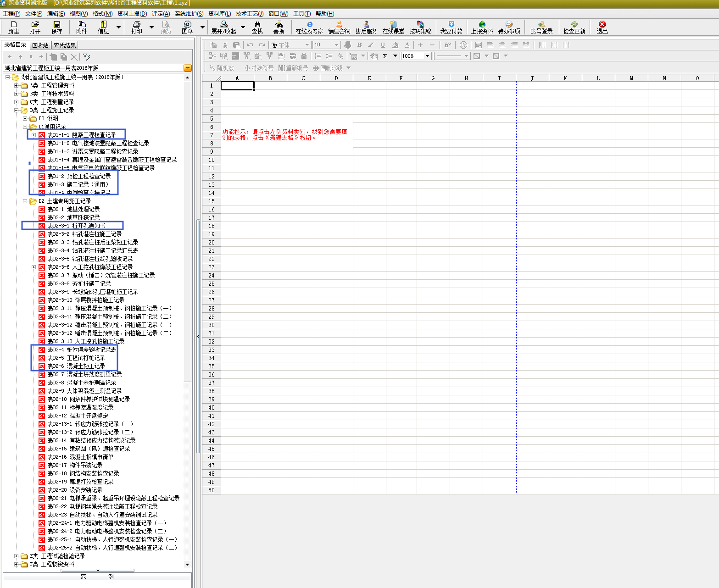Click the 退出 (Exit) red icon
The width and height of the screenshot is (719, 588).
602,27
